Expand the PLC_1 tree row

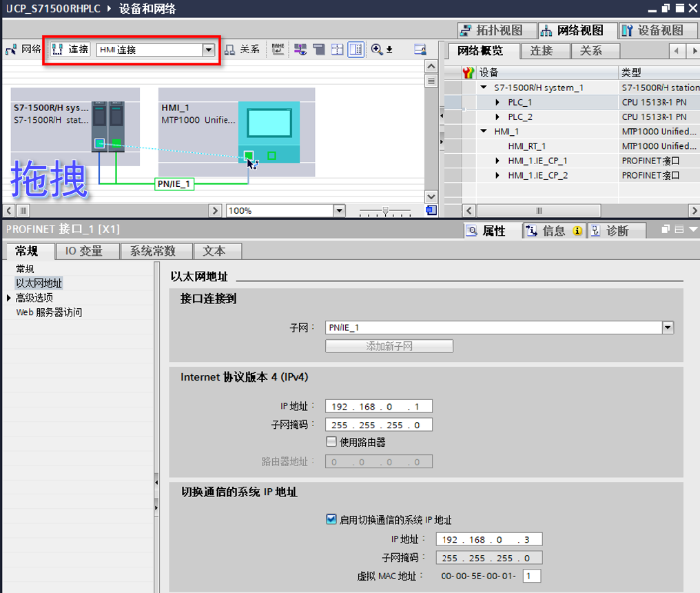coord(498,103)
